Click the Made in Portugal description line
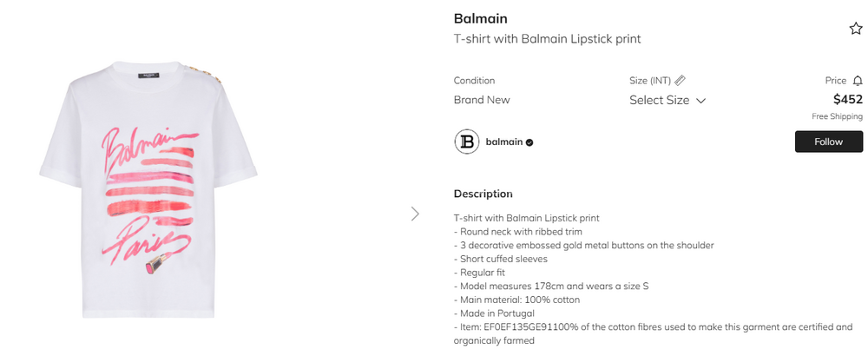This screenshot has height=356, width=868. coord(496,313)
